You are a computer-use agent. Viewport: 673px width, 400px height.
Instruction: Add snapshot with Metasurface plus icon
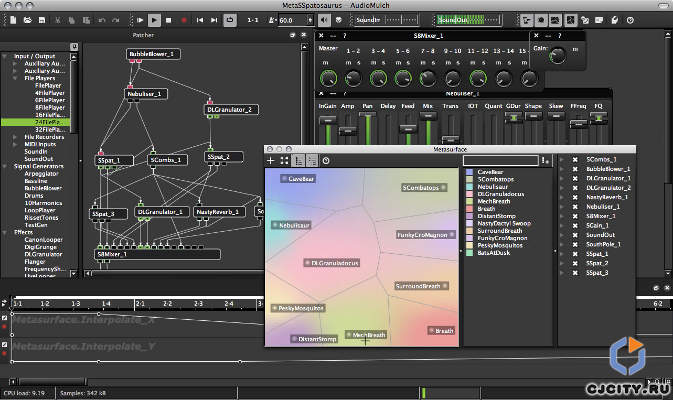[x=270, y=161]
